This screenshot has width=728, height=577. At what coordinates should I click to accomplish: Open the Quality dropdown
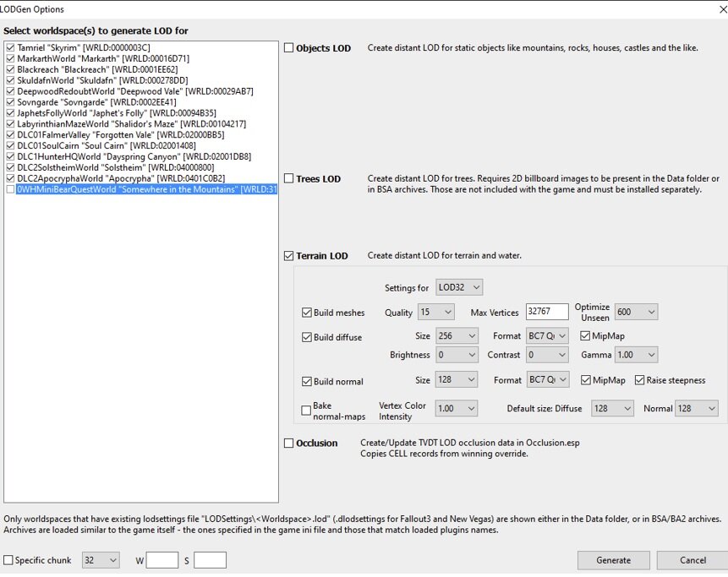point(436,312)
